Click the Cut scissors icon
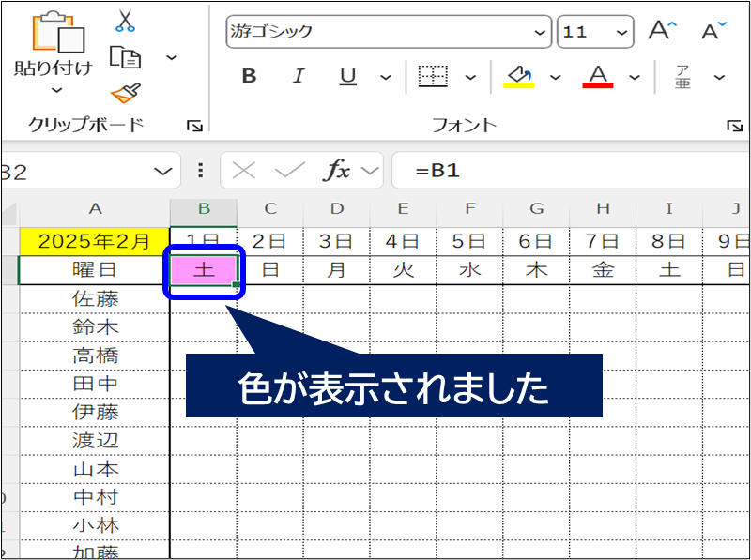The width and height of the screenshot is (751, 560). pos(125,21)
